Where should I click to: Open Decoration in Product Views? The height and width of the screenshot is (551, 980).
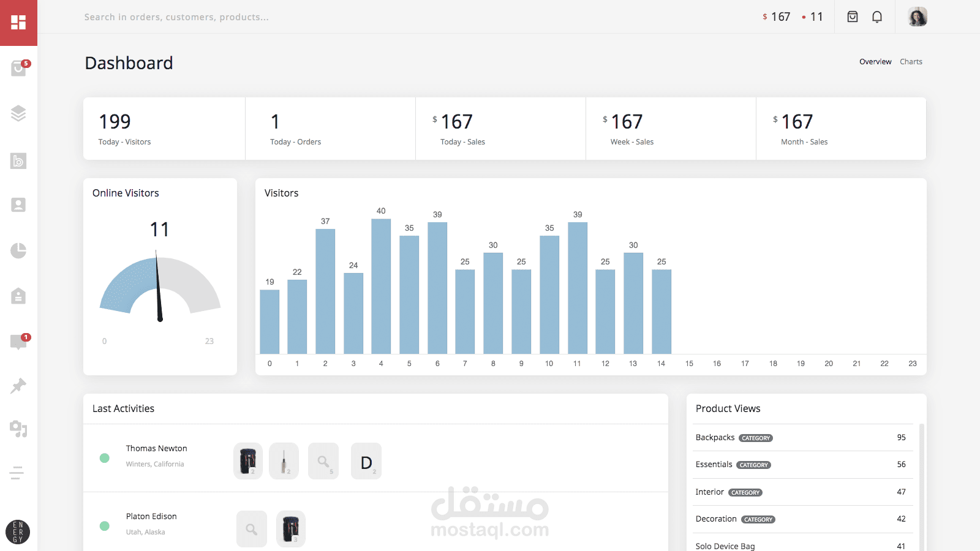802,519
